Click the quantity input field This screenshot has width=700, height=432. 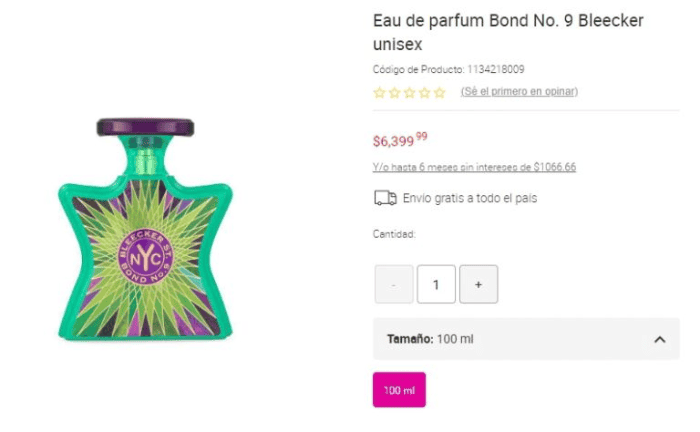coord(436,285)
